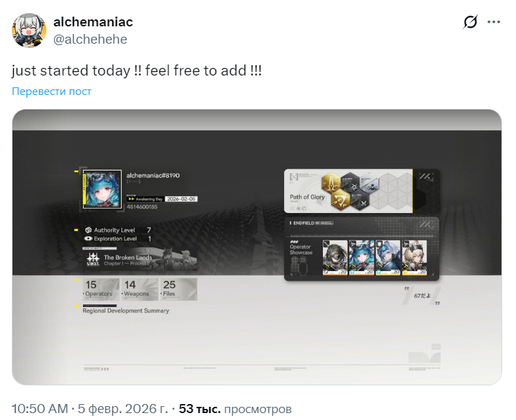The width and height of the screenshot is (516, 420).
Task: Click the Exploration Level eye icon
Action: [88, 238]
